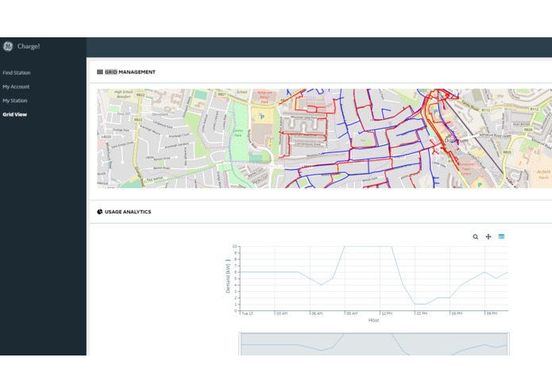This screenshot has height=392, width=552.
Task: Click the pie chart icon beside Usage Analytics
Action: point(99,212)
